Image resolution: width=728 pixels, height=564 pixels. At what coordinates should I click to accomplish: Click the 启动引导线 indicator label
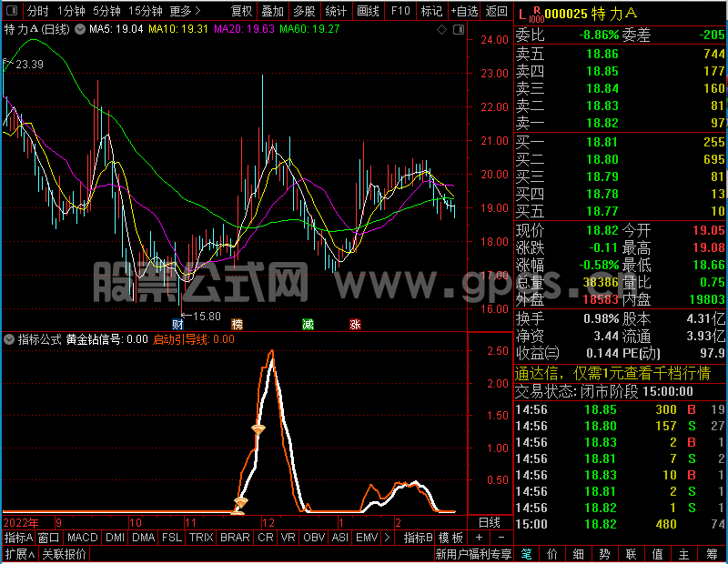coord(194,339)
